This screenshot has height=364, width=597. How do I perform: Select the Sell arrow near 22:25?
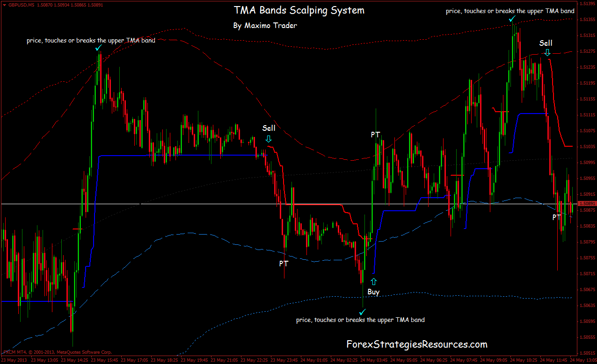point(269,139)
